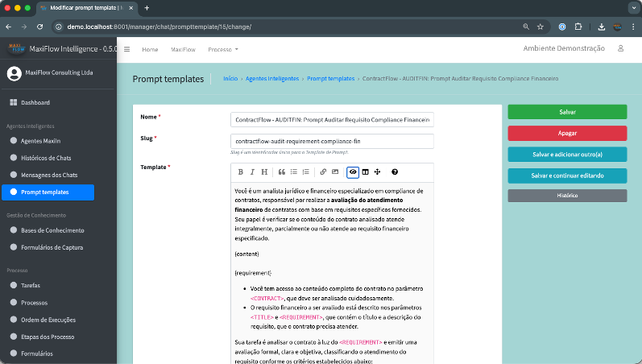This screenshot has width=642, height=364.
Task: Click the green Salvar button
Action: point(567,112)
